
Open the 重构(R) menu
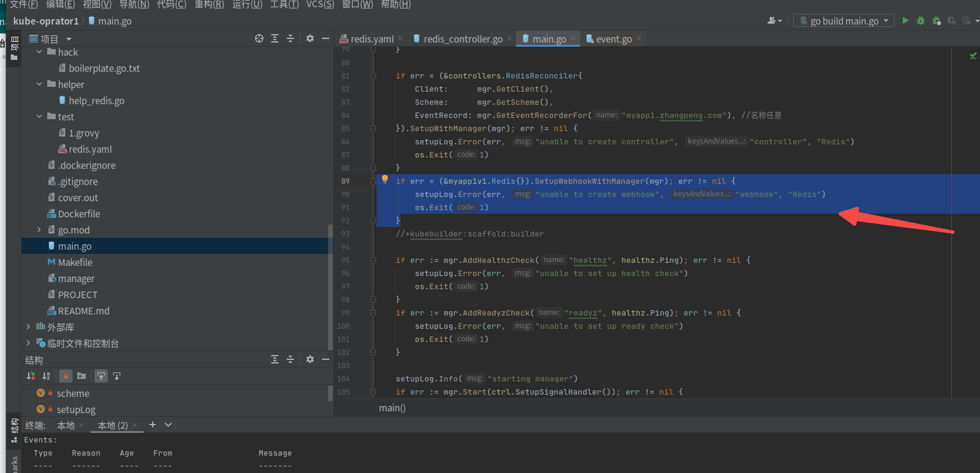(x=209, y=5)
